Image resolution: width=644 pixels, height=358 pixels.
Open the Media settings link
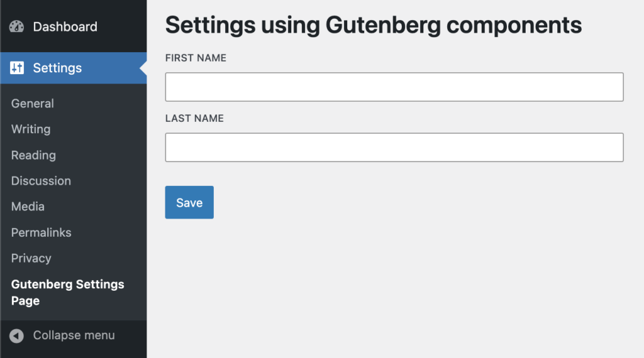pyautogui.click(x=28, y=207)
